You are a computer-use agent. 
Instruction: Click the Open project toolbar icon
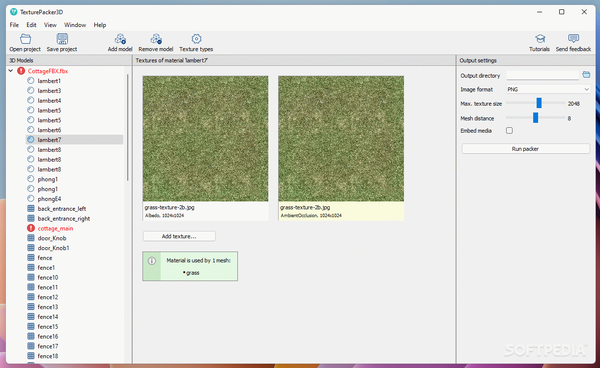point(25,39)
